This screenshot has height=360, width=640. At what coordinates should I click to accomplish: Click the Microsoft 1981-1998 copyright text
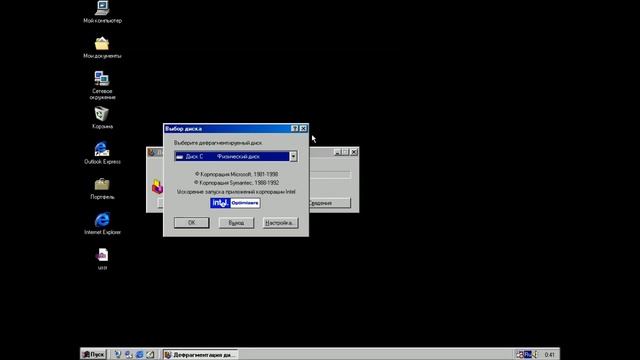[x=236, y=174]
